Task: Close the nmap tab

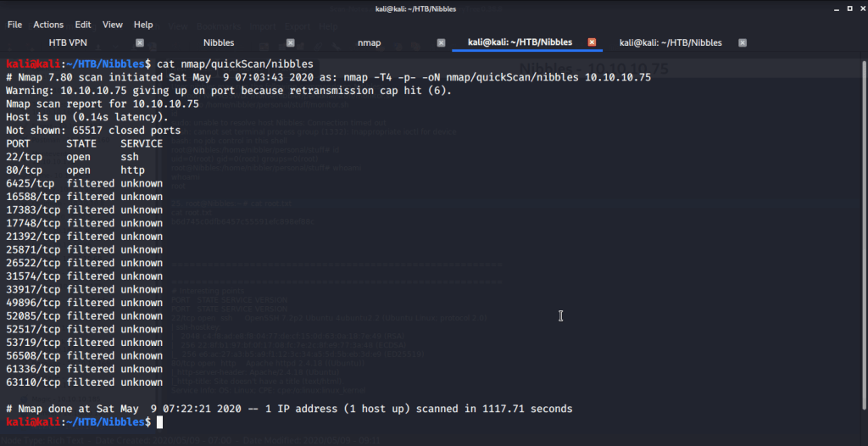Action: (x=442, y=42)
